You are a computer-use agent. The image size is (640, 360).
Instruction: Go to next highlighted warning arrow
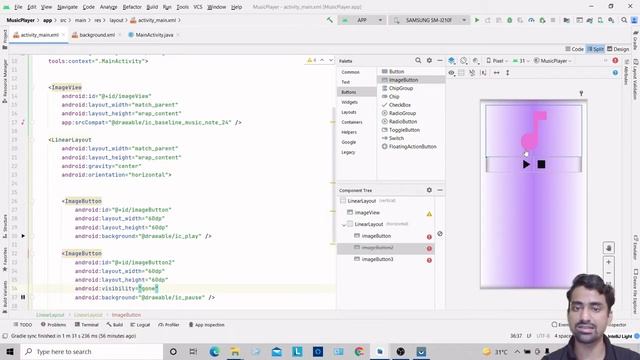331,60
